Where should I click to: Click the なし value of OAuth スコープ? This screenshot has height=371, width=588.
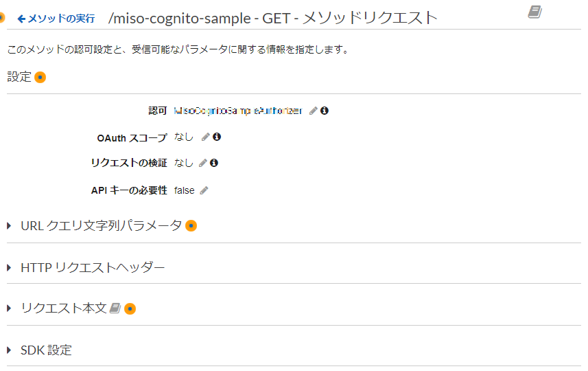(x=184, y=137)
